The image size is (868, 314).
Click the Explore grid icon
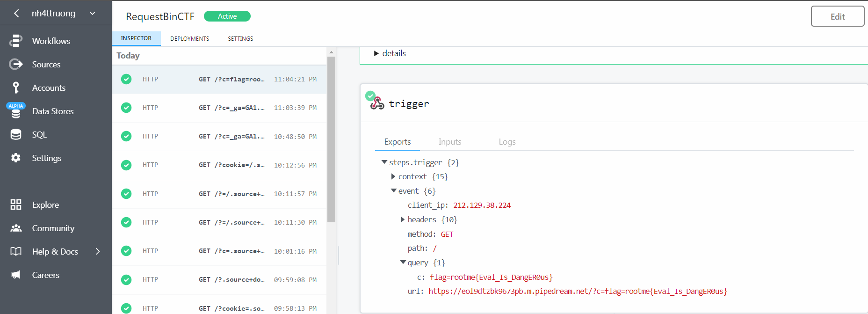click(16, 204)
